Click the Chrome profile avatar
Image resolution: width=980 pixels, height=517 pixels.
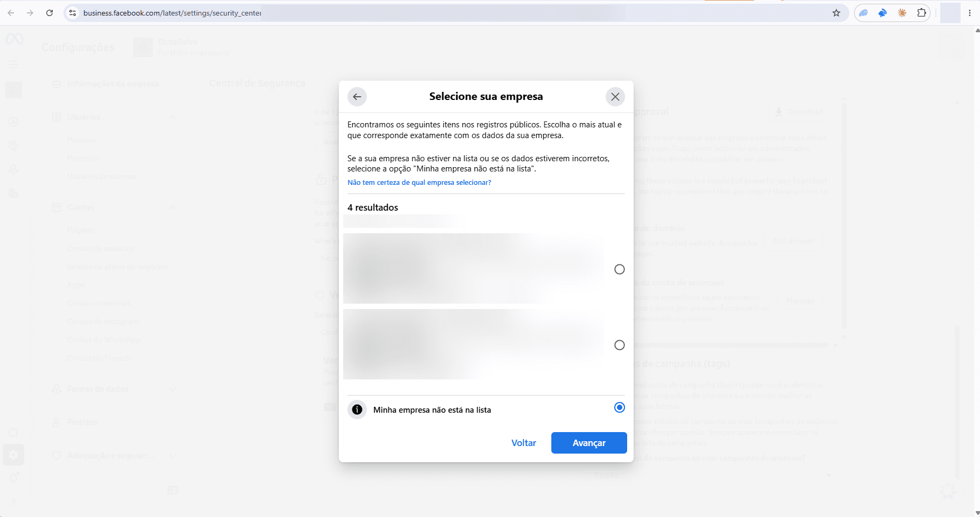click(950, 13)
